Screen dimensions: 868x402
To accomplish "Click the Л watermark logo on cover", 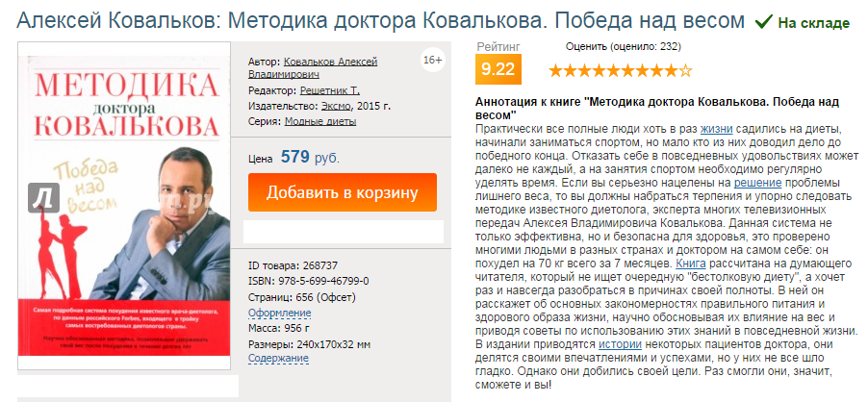I will (x=44, y=197).
